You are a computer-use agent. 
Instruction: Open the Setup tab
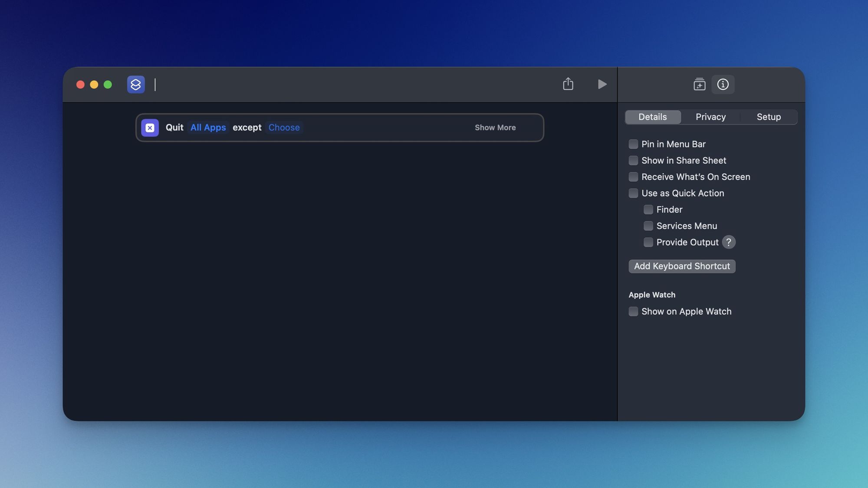pos(769,117)
